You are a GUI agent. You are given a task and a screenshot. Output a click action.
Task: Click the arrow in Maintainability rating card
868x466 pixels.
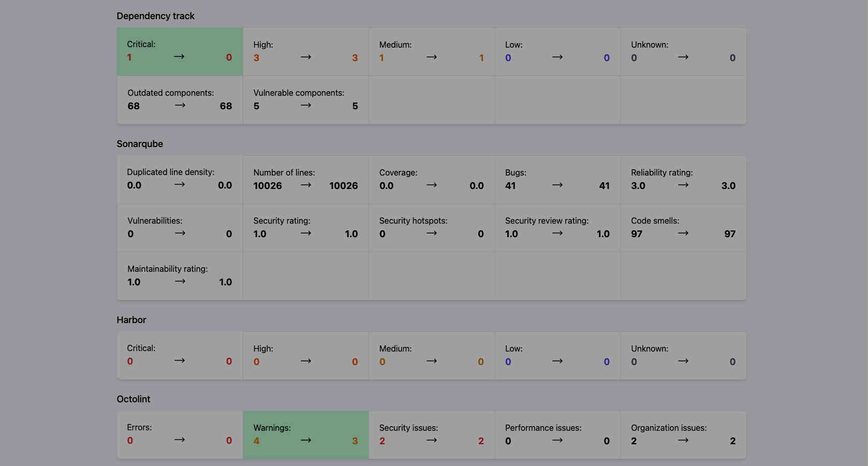180,281
